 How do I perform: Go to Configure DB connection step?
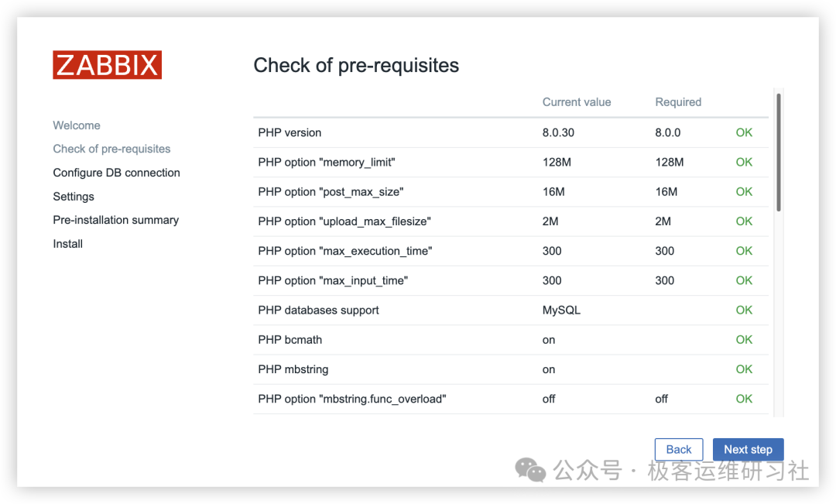[116, 173]
